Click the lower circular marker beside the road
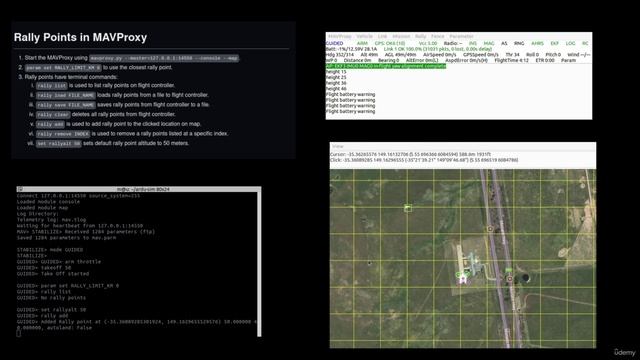Image resolution: width=640 pixels, height=360 pixels. (509, 279)
